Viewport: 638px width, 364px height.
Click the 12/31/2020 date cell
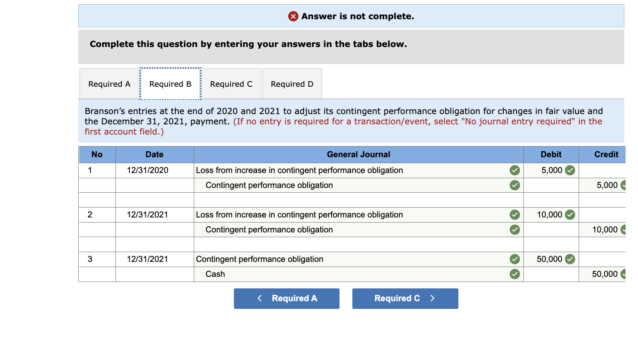[148, 170]
